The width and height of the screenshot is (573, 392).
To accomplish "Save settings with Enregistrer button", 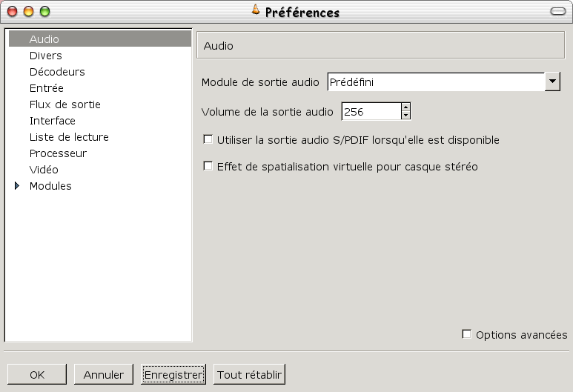I will coord(173,374).
